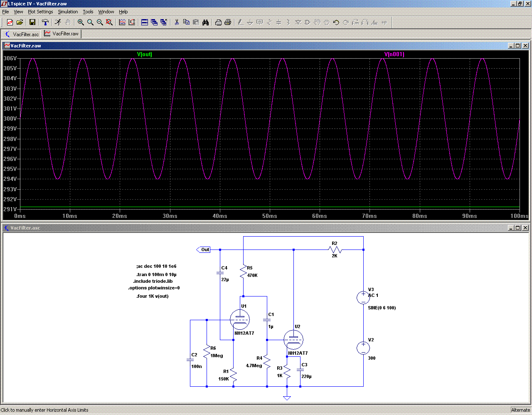Click the 50ms horizontal axis label
This screenshot has width=532, height=415.
point(270,216)
